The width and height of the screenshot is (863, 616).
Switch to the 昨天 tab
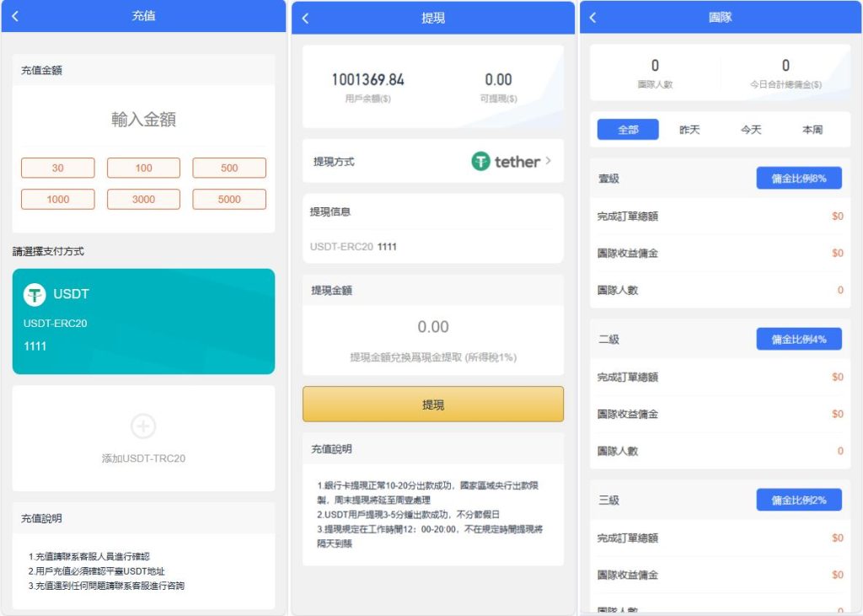(689, 130)
